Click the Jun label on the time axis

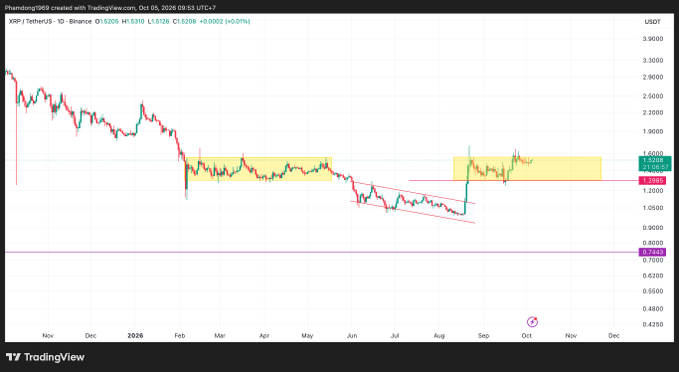[x=352, y=336]
